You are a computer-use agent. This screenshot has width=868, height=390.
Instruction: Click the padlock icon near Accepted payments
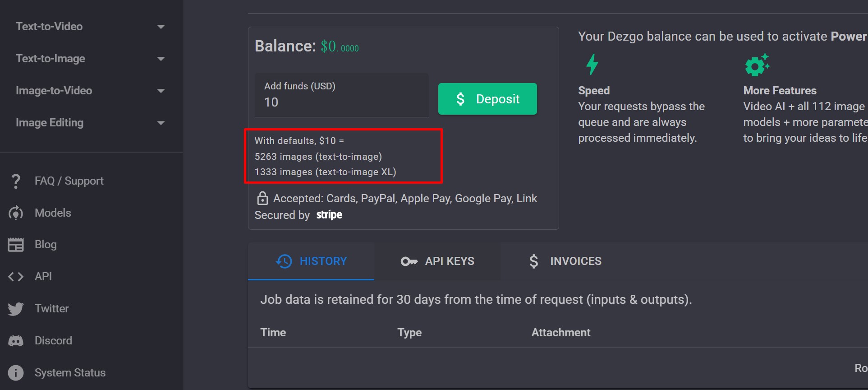pyautogui.click(x=262, y=198)
